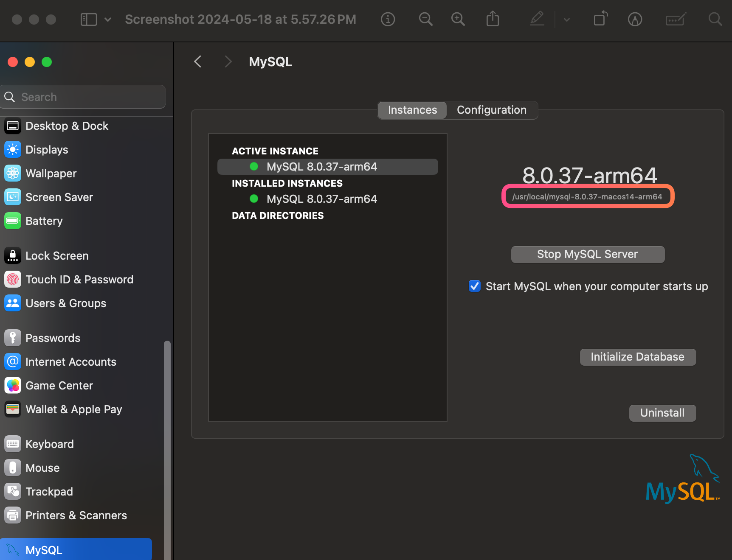This screenshot has width=732, height=560.
Task: Click the green full screen button in System Settings
Action: [47, 62]
